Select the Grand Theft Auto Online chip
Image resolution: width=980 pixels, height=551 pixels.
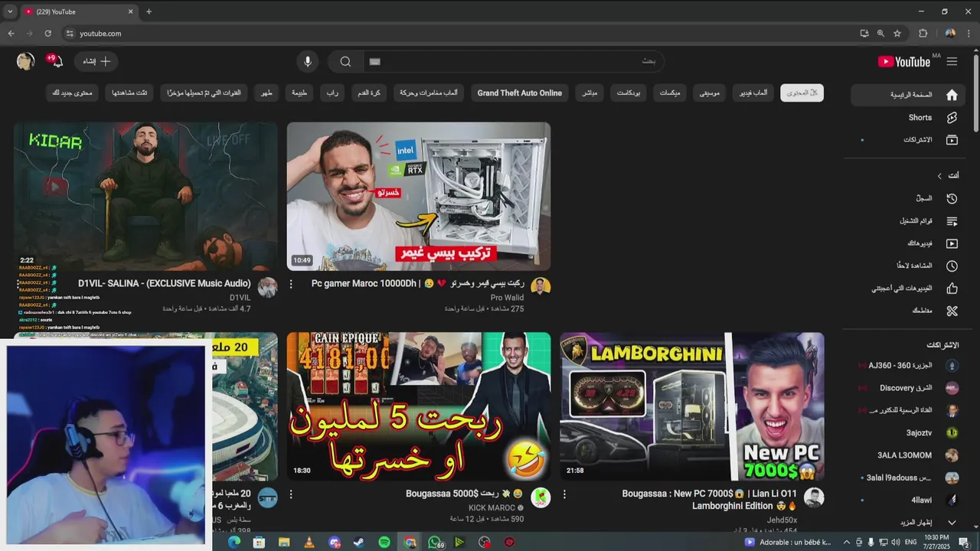pyautogui.click(x=520, y=93)
